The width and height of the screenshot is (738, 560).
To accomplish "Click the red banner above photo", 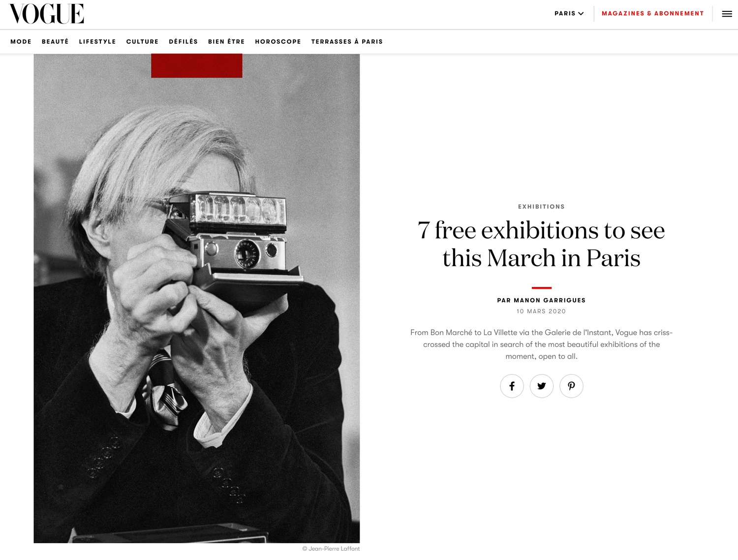I will [197, 65].
